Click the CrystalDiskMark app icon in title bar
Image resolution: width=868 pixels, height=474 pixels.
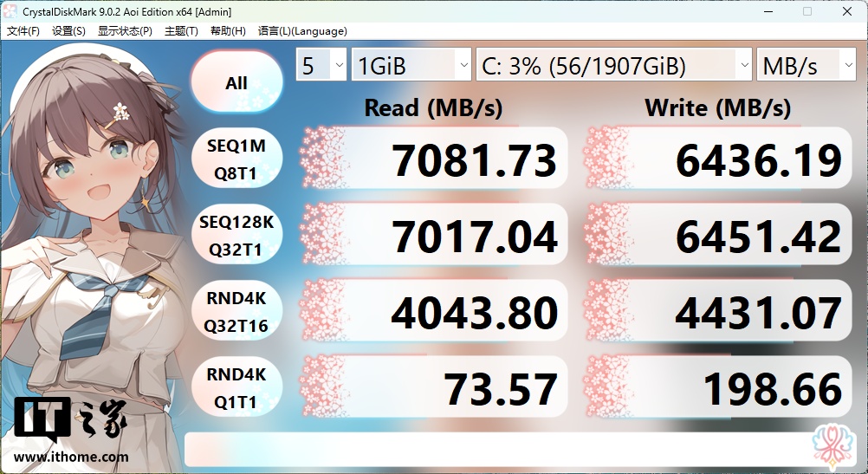coord(10,11)
